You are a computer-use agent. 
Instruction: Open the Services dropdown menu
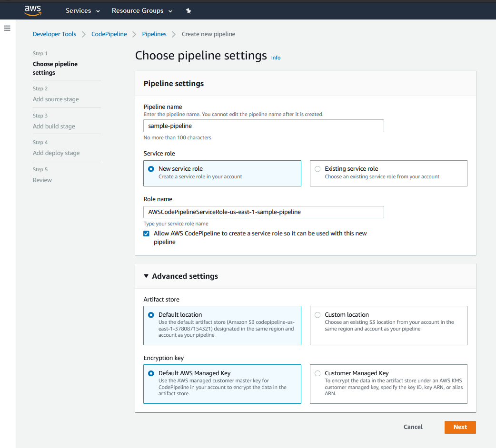(x=82, y=11)
